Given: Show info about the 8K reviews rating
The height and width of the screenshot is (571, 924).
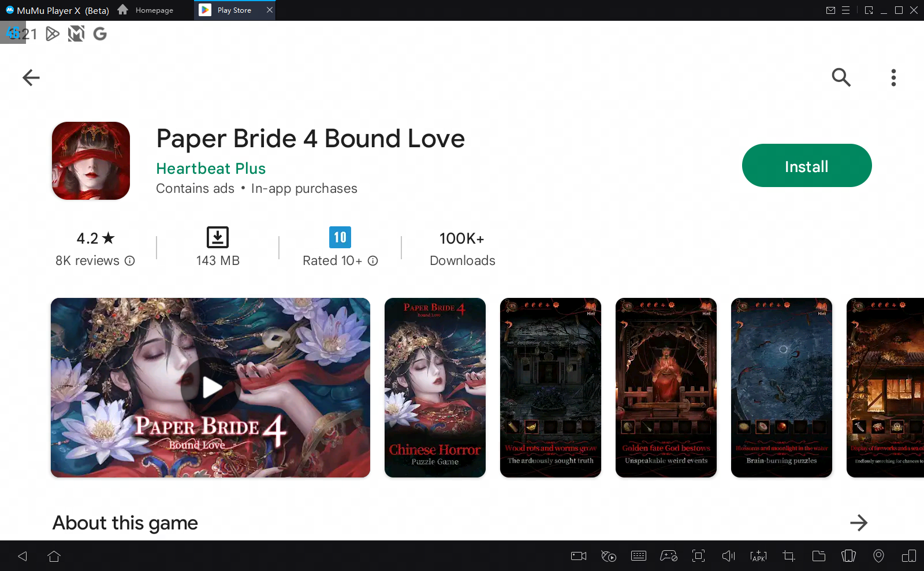Looking at the screenshot, I should (x=130, y=261).
